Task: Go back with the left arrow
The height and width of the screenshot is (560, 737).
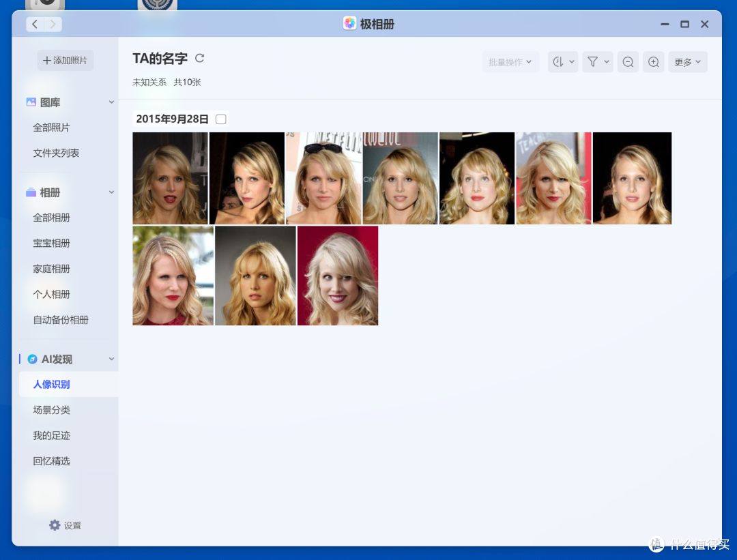Action: click(35, 25)
